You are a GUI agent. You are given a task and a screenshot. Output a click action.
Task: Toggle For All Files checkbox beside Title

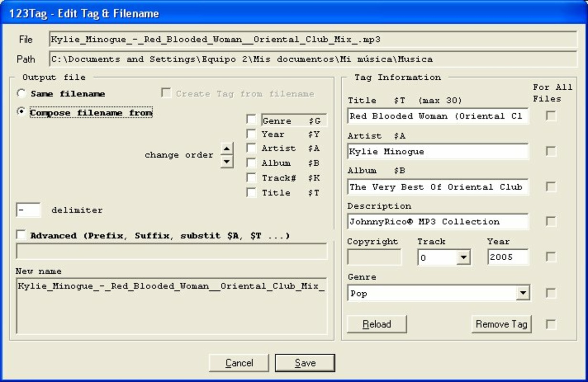[x=551, y=116]
